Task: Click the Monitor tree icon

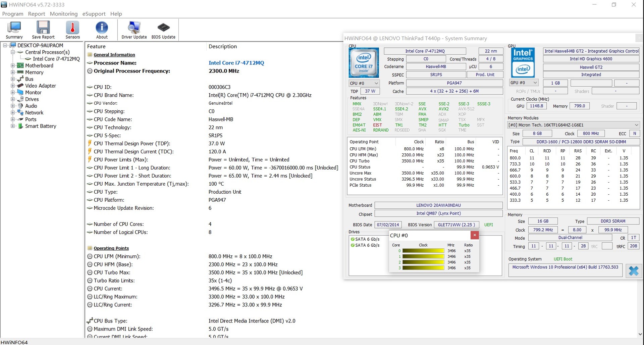Action: tap(20, 92)
